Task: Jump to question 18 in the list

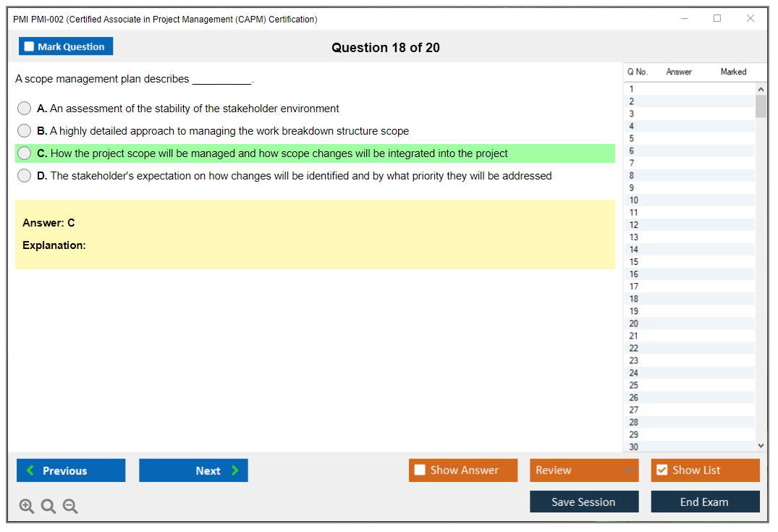Action: tap(634, 299)
